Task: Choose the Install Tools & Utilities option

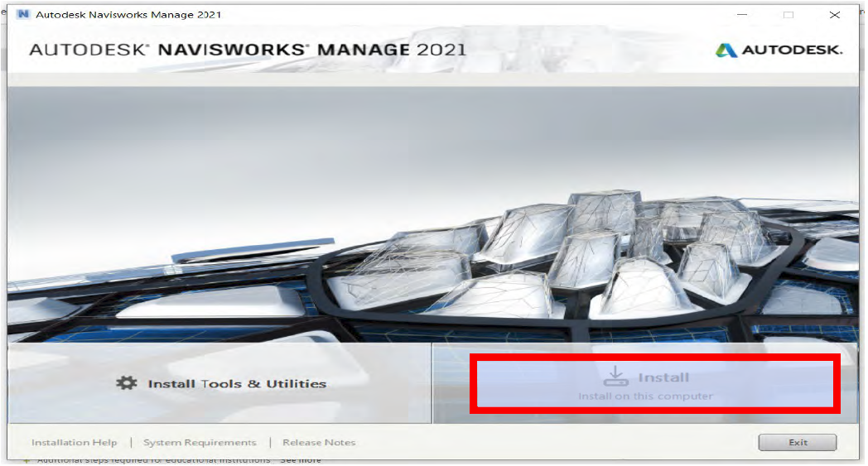Action: pyautogui.click(x=236, y=384)
